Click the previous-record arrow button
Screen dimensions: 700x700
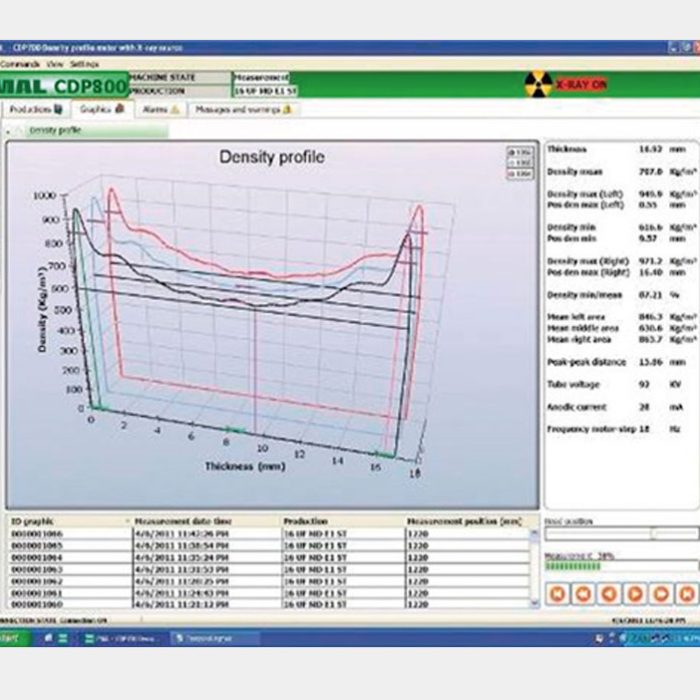click(608, 593)
